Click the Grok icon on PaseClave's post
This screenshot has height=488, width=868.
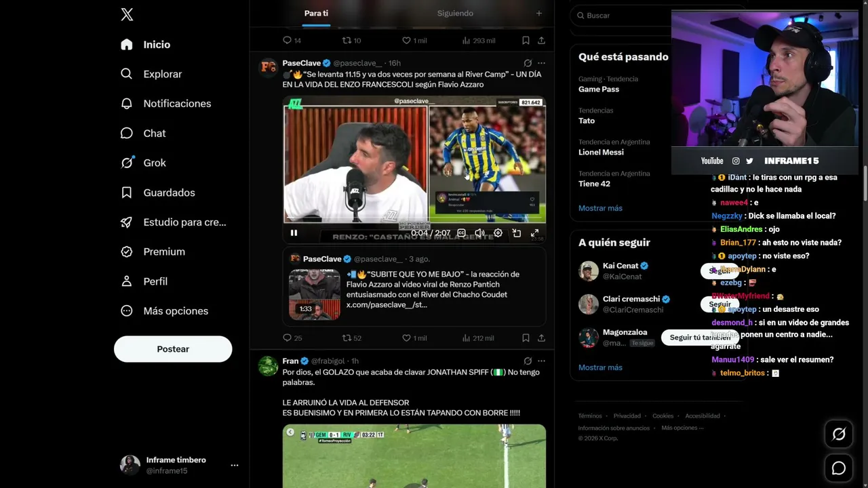click(x=528, y=63)
